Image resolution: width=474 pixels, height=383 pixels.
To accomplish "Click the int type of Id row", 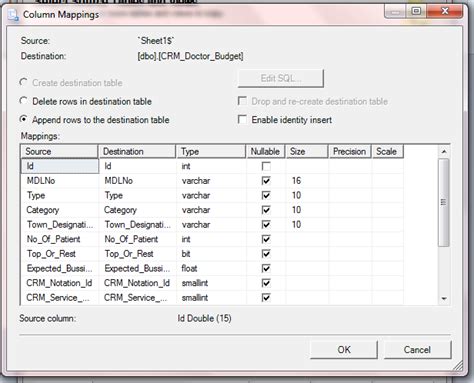I will 211,166.
